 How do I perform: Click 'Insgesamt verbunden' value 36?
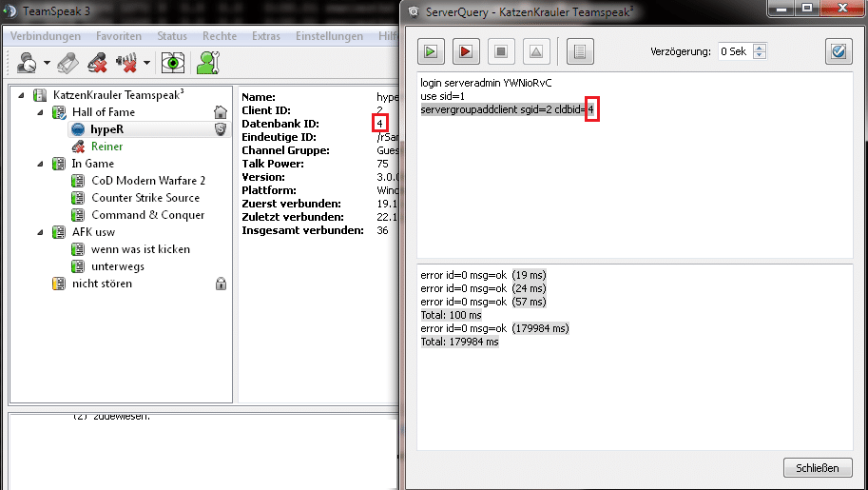click(382, 230)
